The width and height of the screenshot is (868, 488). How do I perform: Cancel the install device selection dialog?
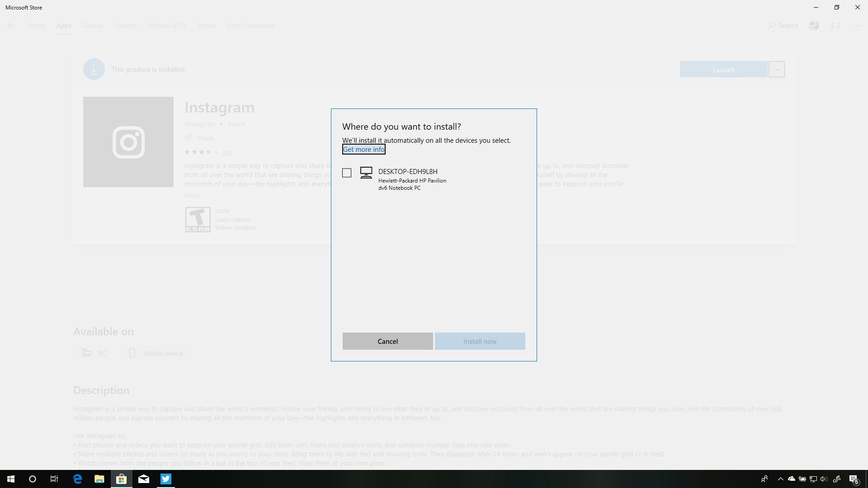(387, 341)
